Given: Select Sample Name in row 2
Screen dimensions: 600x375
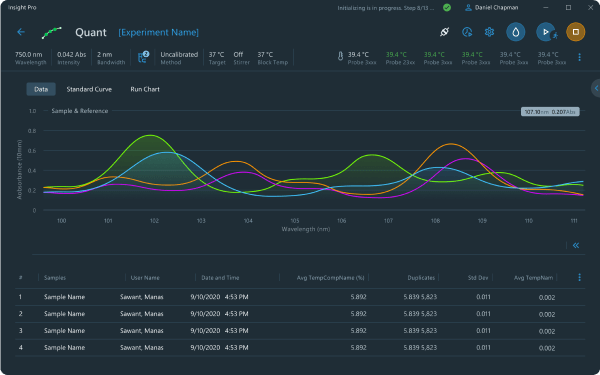Looking at the screenshot, I should [64, 314].
